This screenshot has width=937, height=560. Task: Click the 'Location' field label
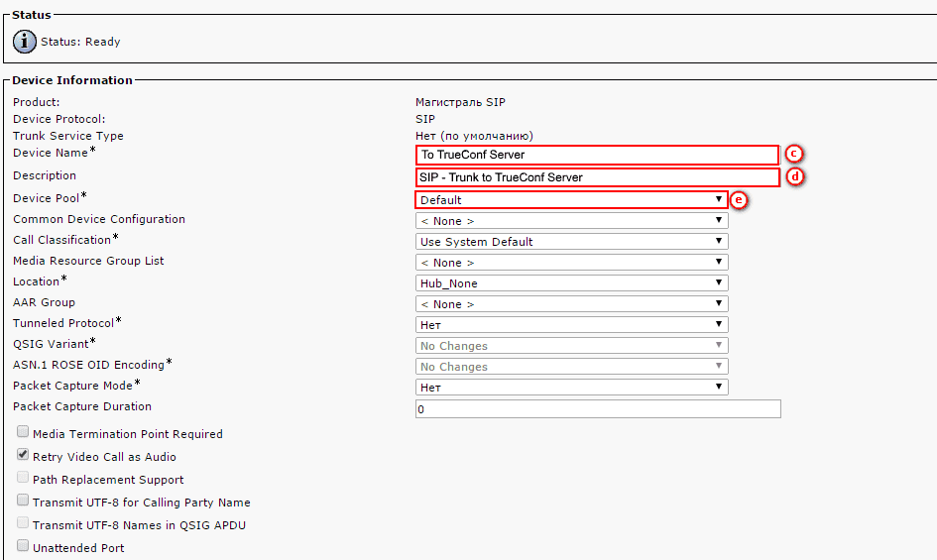[x=36, y=281]
